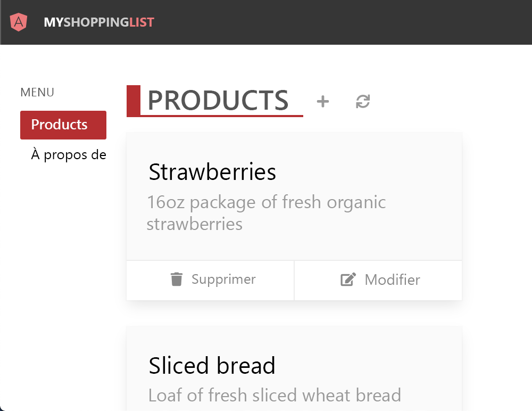The image size is (532, 411).
Task: Open the À propos de page
Action: (68, 154)
